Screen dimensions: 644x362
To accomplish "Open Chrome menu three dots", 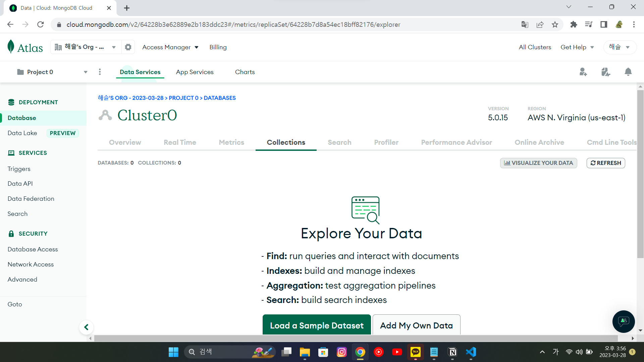I will [x=634, y=24].
